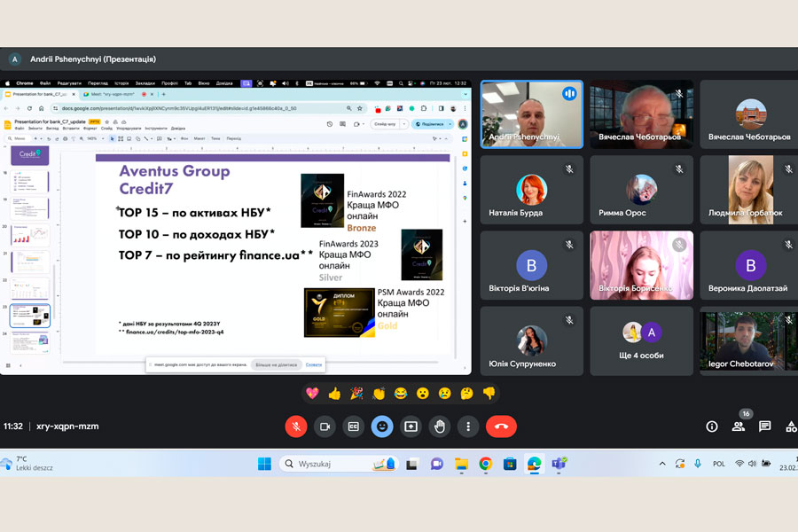Open meeting details info icon
Image resolution: width=798 pixels, height=532 pixels.
pyautogui.click(x=711, y=426)
